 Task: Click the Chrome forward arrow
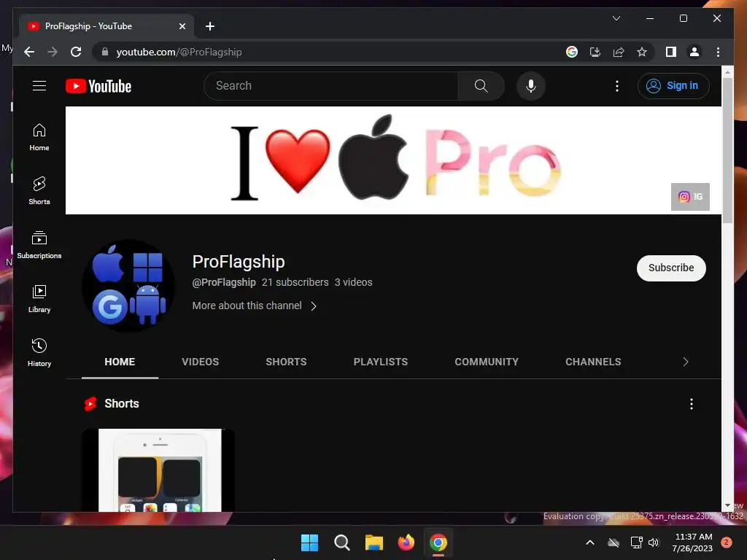coord(53,52)
